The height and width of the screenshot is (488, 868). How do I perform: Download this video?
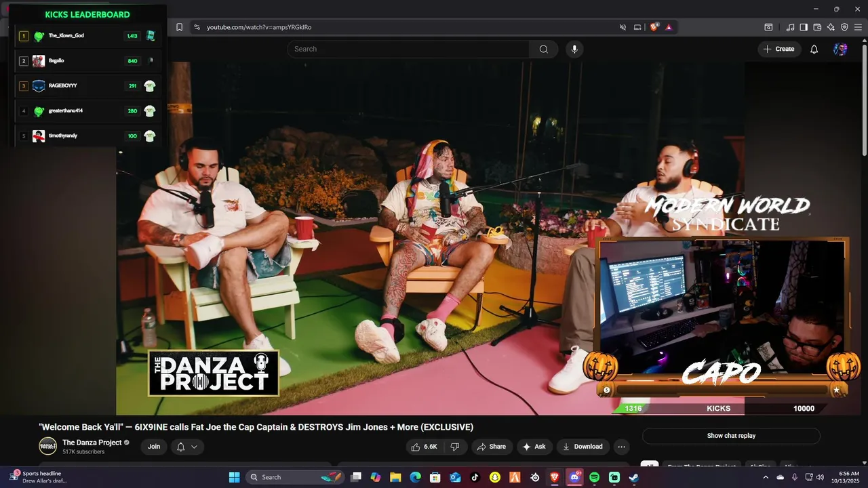coord(583,447)
